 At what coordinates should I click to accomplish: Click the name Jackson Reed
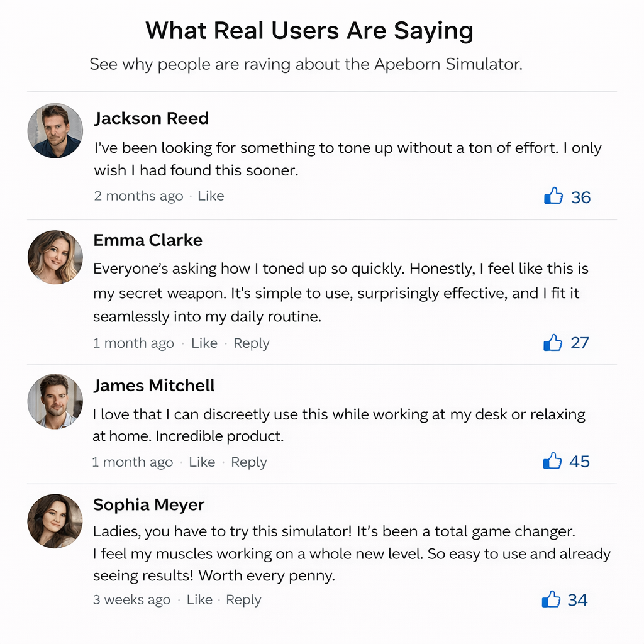coord(151,118)
